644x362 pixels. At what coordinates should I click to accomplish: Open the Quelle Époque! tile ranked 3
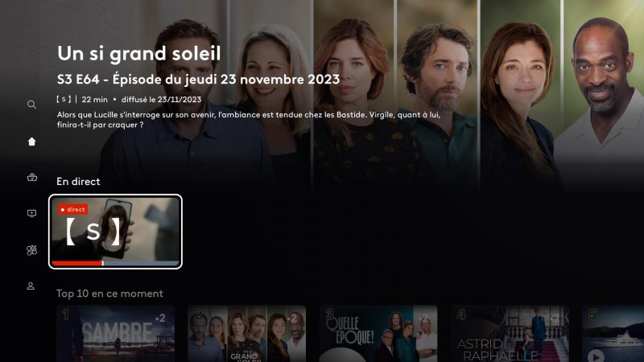point(378,333)
